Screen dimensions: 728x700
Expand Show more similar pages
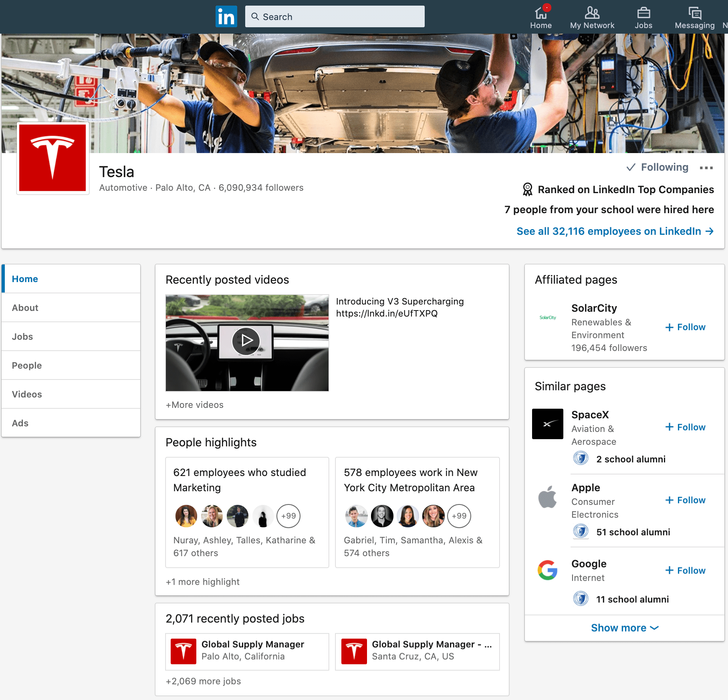point(624,628)
